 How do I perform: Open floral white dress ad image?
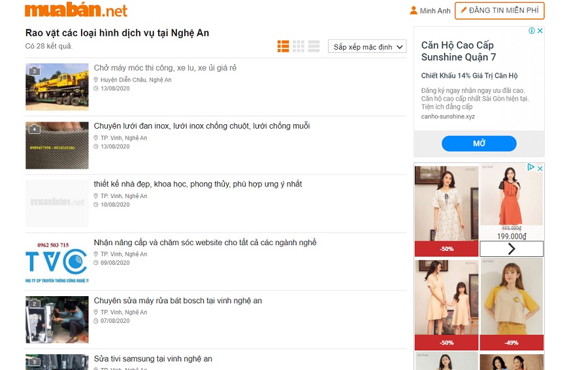(447, 203)
